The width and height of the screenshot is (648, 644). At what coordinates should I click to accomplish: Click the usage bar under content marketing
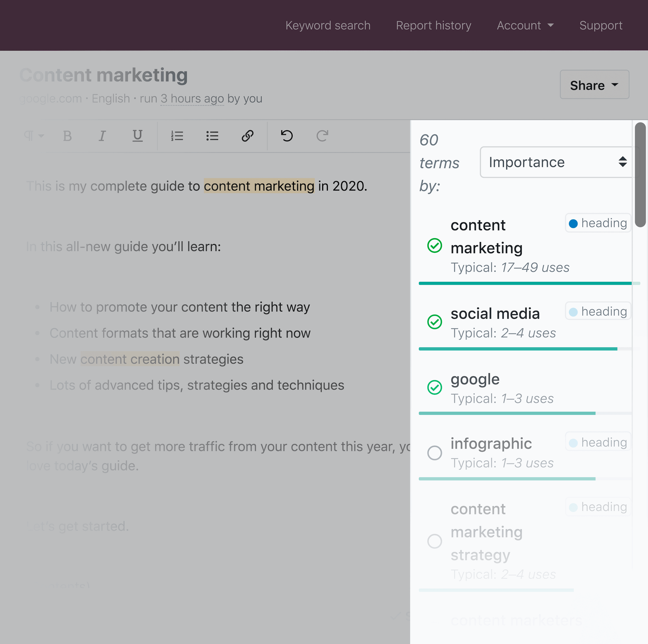tap(529, 283)
